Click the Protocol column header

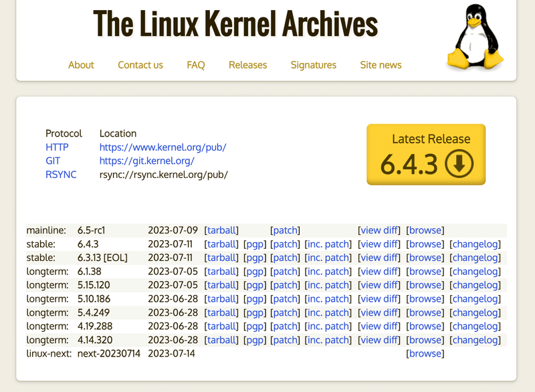pyautogui.click(x=64, y=133)
